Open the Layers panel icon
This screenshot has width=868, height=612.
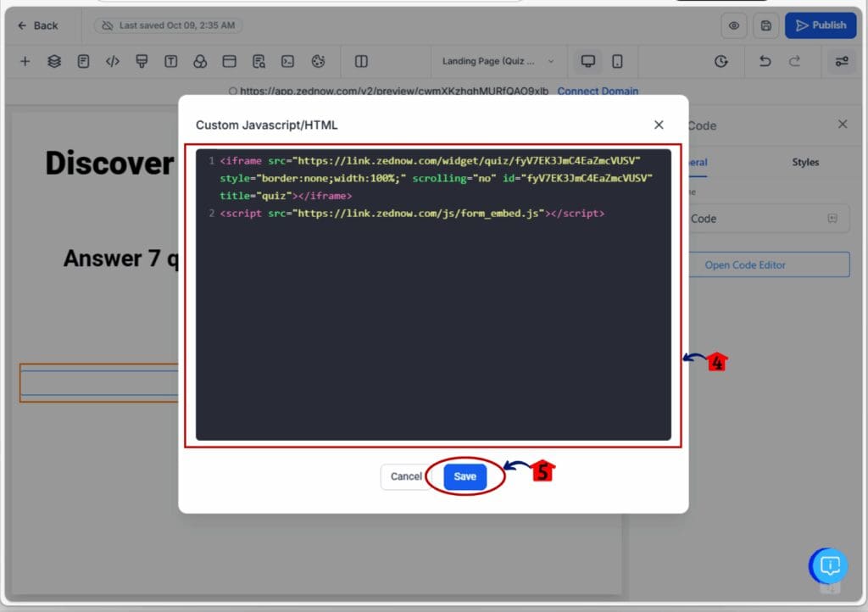click(54, 61)
